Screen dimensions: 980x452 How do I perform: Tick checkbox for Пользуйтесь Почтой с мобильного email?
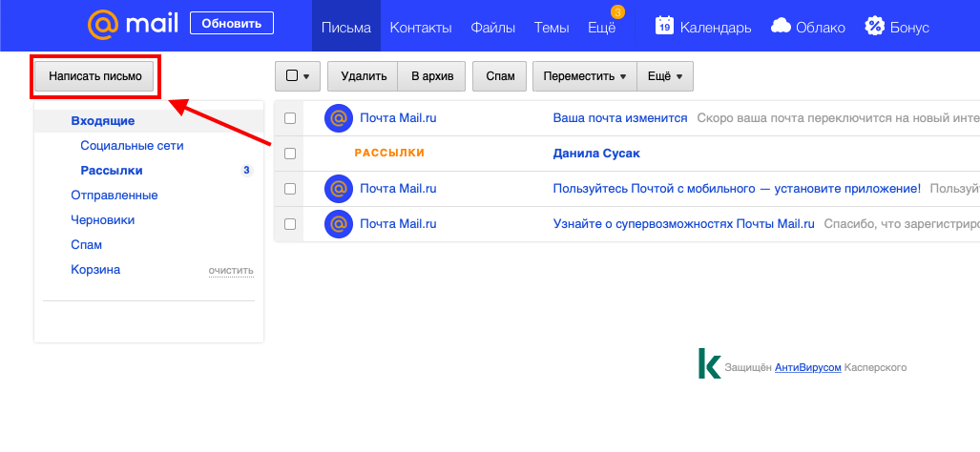pos(290,189)
